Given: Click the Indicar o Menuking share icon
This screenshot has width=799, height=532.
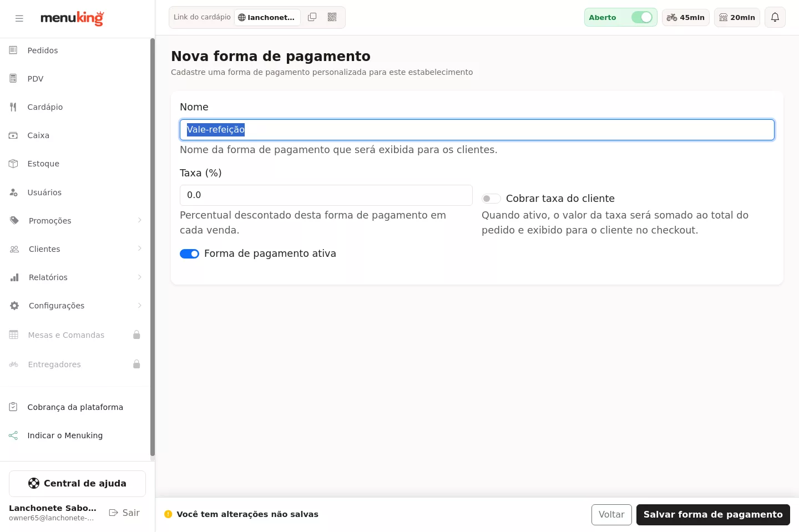Looking at the screenshot, I should (x=13, y=435).
